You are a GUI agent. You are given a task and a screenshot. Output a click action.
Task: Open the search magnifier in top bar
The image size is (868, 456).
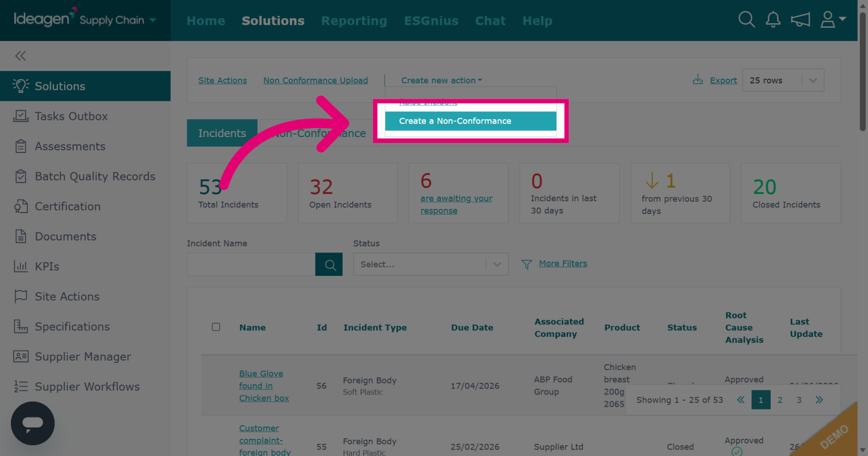coord(746,19)
